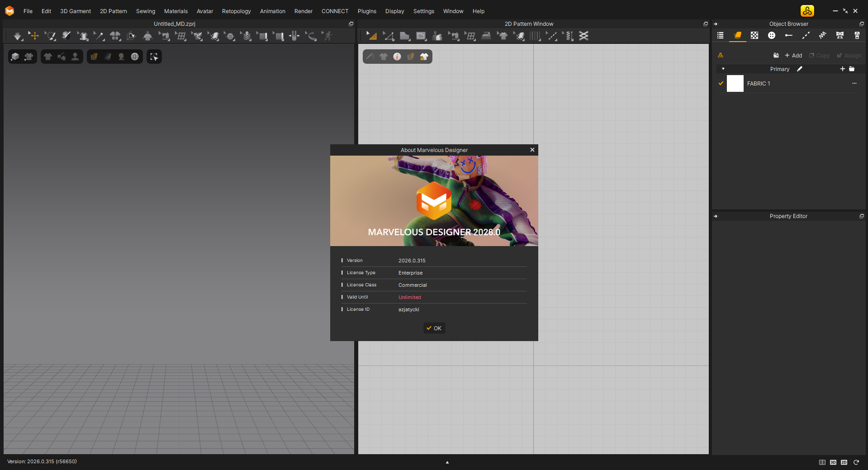The height and width of the screenshot is (470, 868).
Task: Click Copy in the Object Browser
Action: tap(819, 56)
